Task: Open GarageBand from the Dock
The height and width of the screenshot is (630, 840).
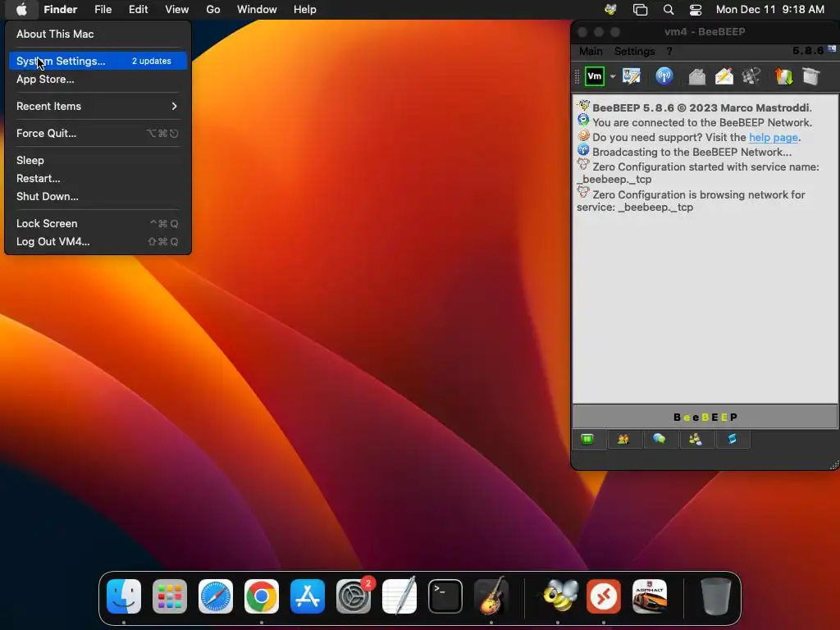Action: (x=491, y=596)
